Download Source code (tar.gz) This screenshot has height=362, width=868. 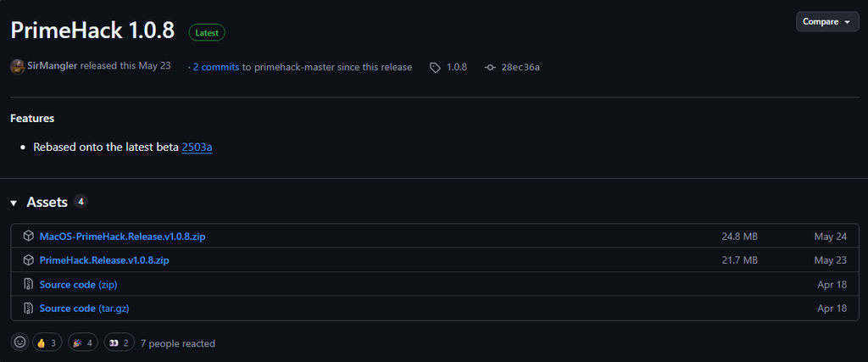click(x=84, y=309)
